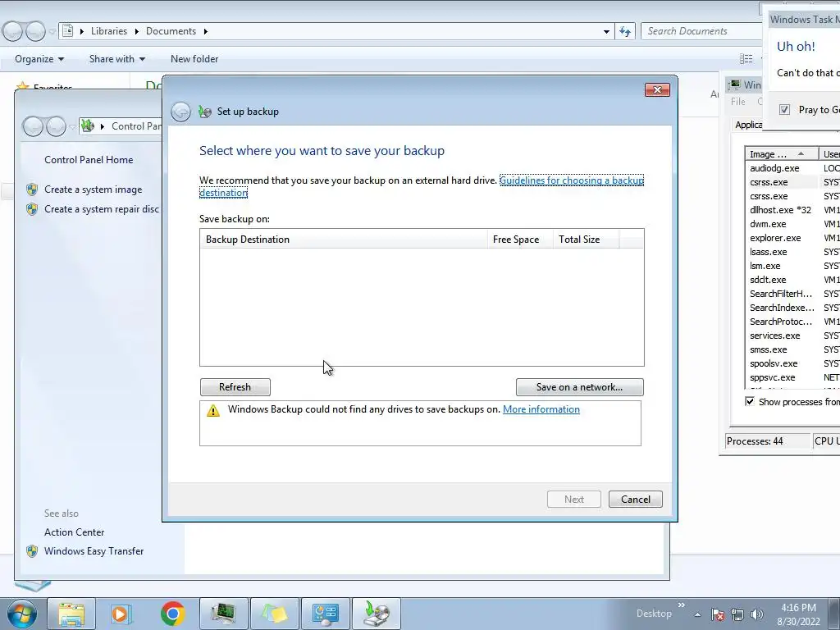Screen dimensions: 840x630
Task: Show hidden tray icons arrow
Action: [x=697, y=614]
